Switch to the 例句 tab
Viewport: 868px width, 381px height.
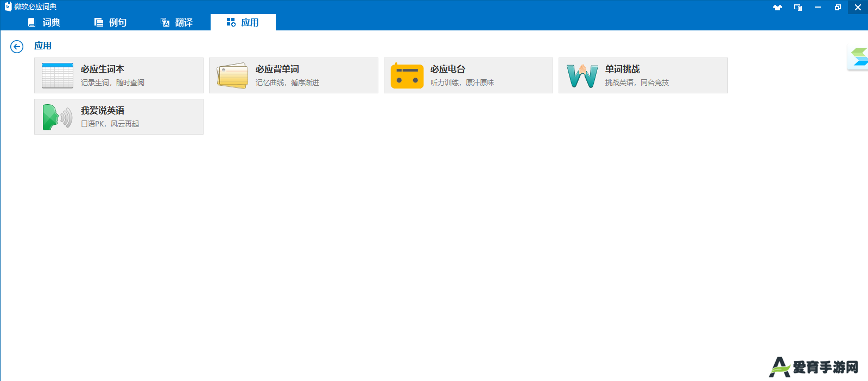111,22
